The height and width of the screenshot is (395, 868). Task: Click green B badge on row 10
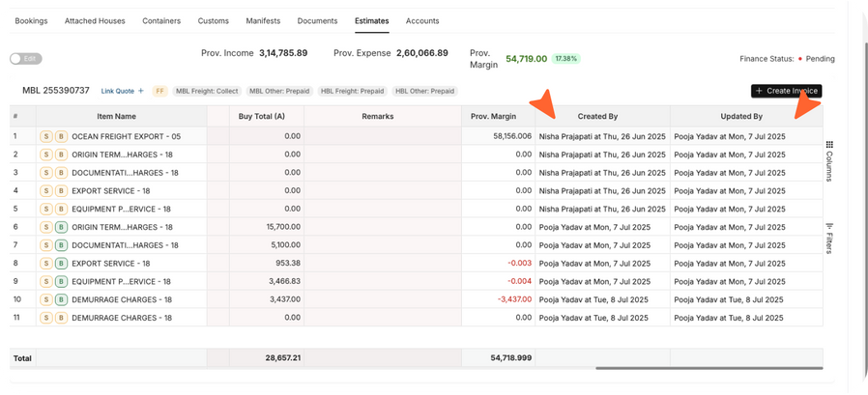point(61,299)
